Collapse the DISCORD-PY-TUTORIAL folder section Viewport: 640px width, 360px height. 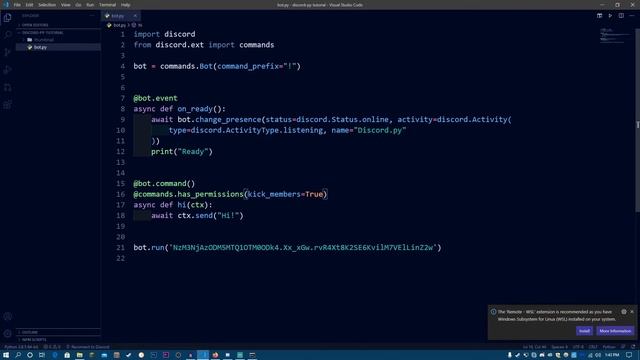58,33
